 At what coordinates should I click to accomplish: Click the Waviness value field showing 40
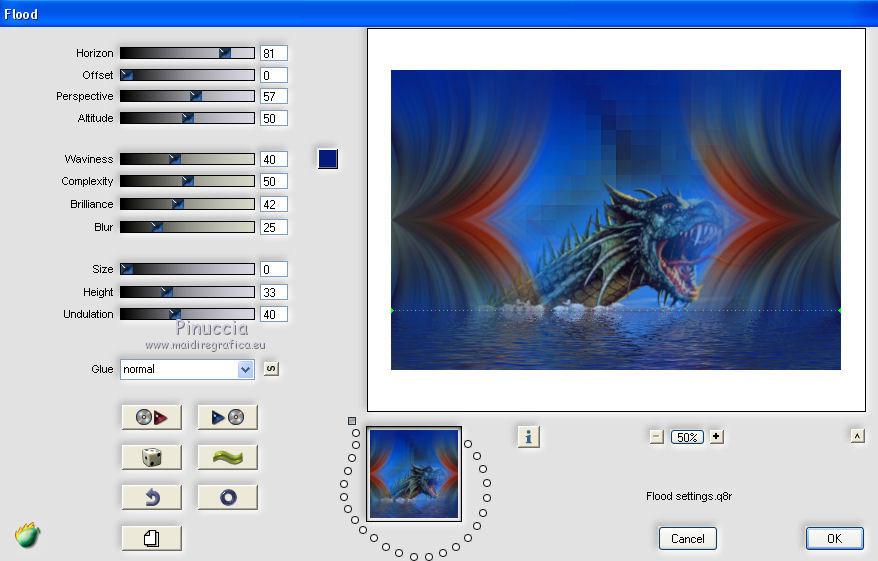point(274,160)
